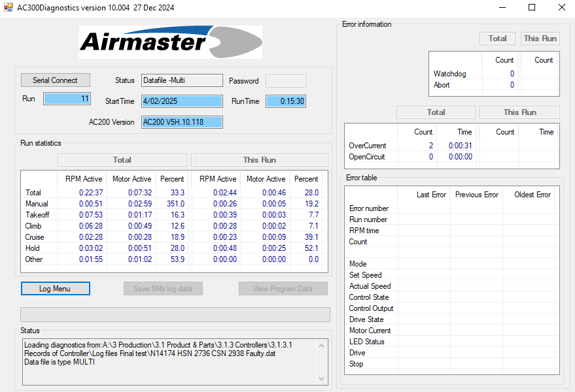Screen dimensions: 575x392
Task: Click the Airmaster logo image
Action: pyautogui.click(x=170, y=42)
